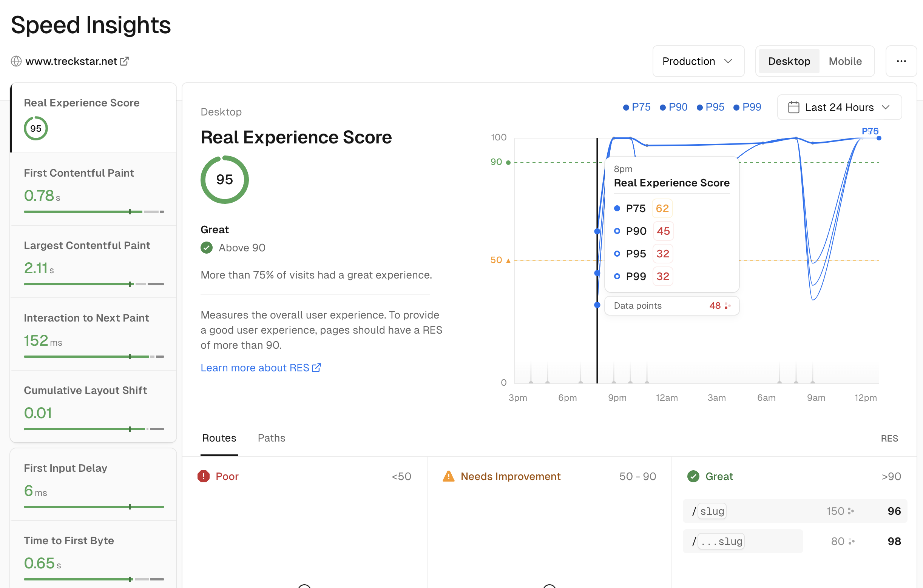Switch to Mobile device view
The height and width of the screenshot is (588, 923).
tap(845, 61)
